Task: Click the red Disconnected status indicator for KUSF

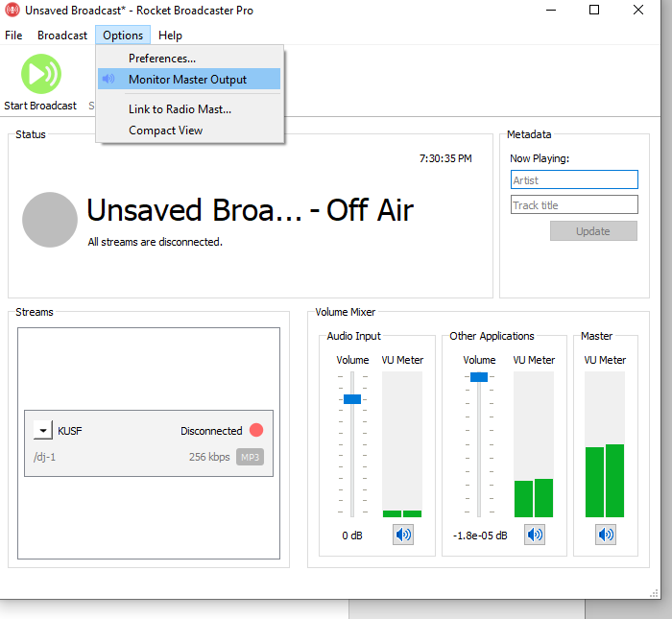Action: [256, 430]
